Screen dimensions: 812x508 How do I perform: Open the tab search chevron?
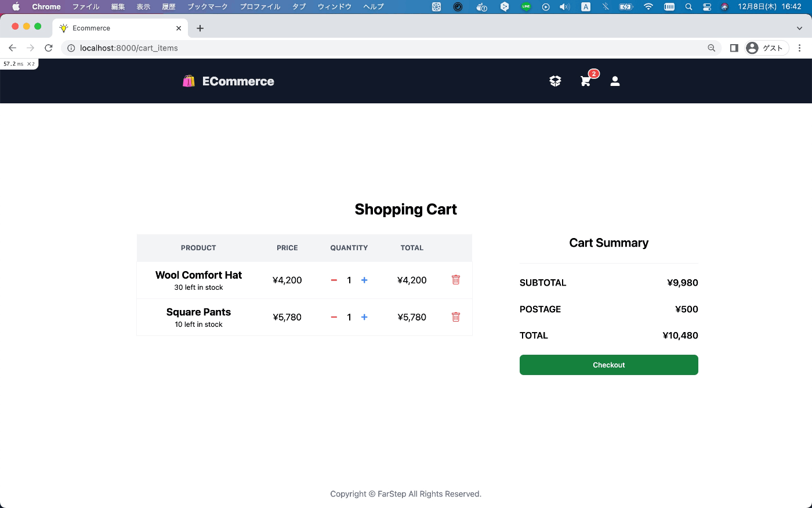[x=799, y=28]
